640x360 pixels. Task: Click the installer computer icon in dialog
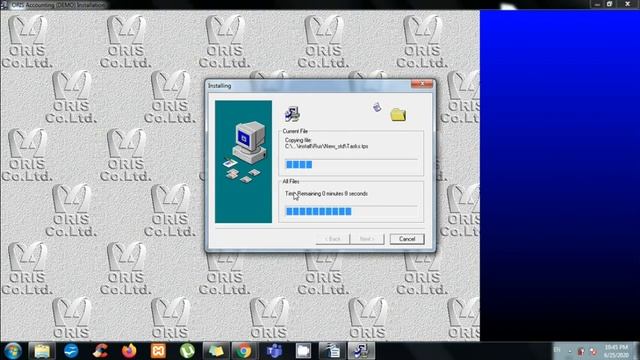pyautogui.click(x=292, y=114)
